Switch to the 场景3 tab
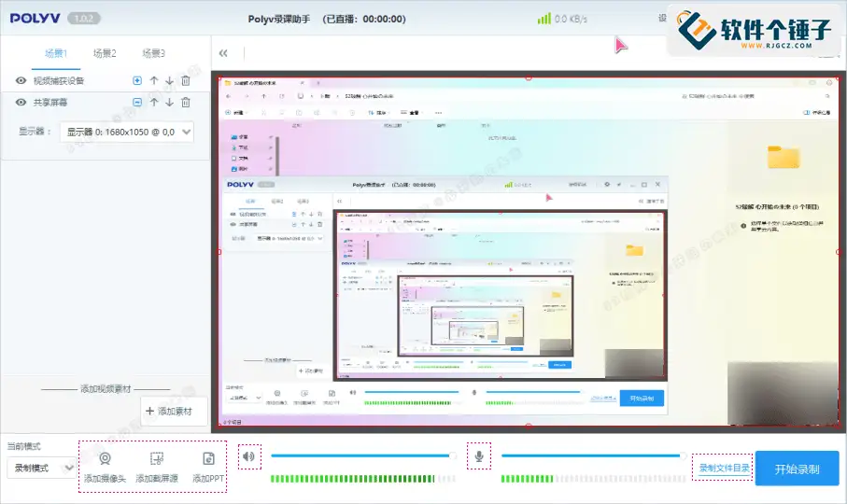 [x=153, y=53]
